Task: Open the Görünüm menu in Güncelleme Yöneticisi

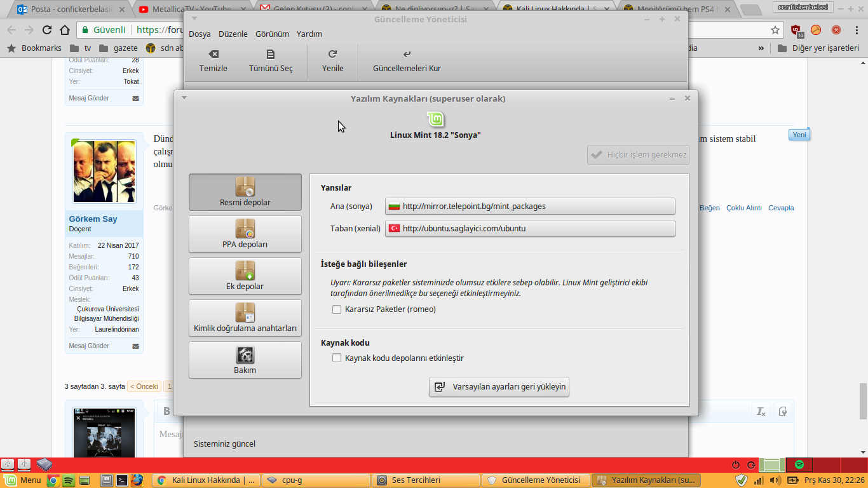Action: [x=272, y=34]
